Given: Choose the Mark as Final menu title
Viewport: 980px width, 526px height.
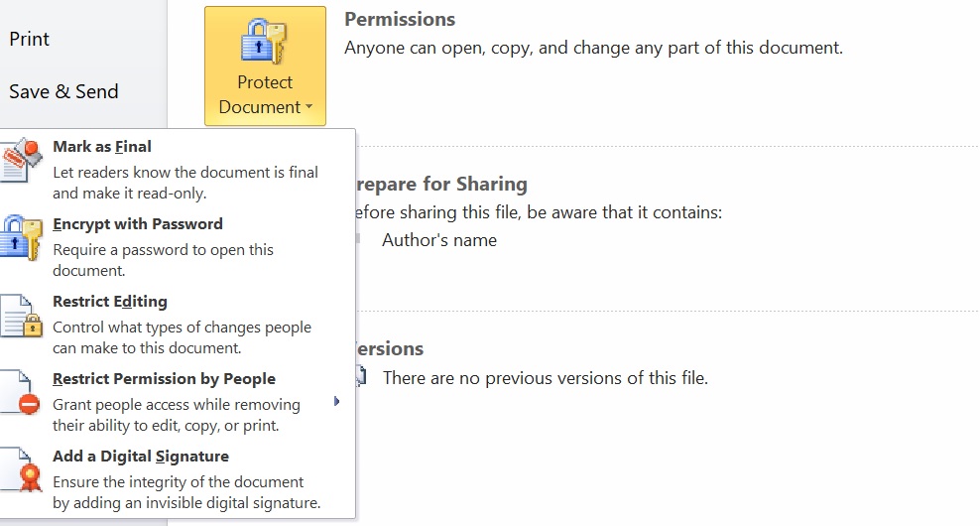Looking at the screenshot, I should click(102, 146).
